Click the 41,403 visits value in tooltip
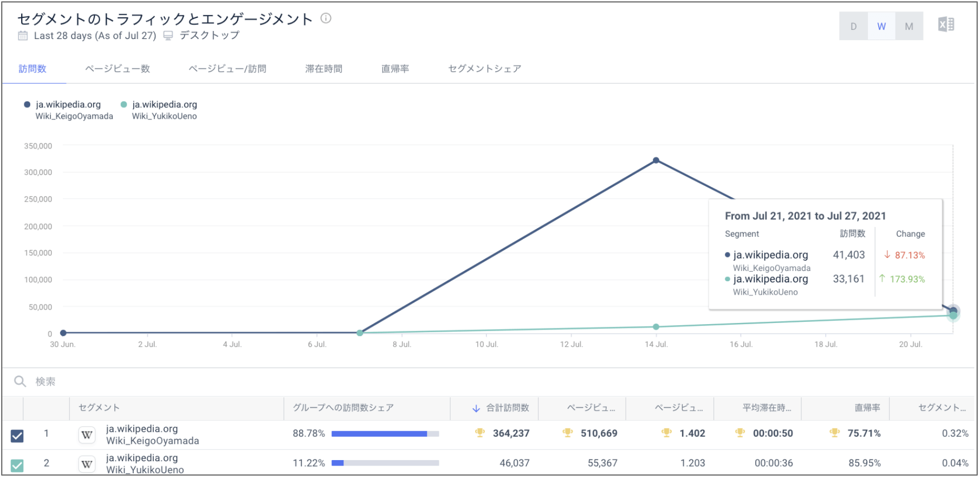This screenshot has height=478, width=980. point(849,255)
